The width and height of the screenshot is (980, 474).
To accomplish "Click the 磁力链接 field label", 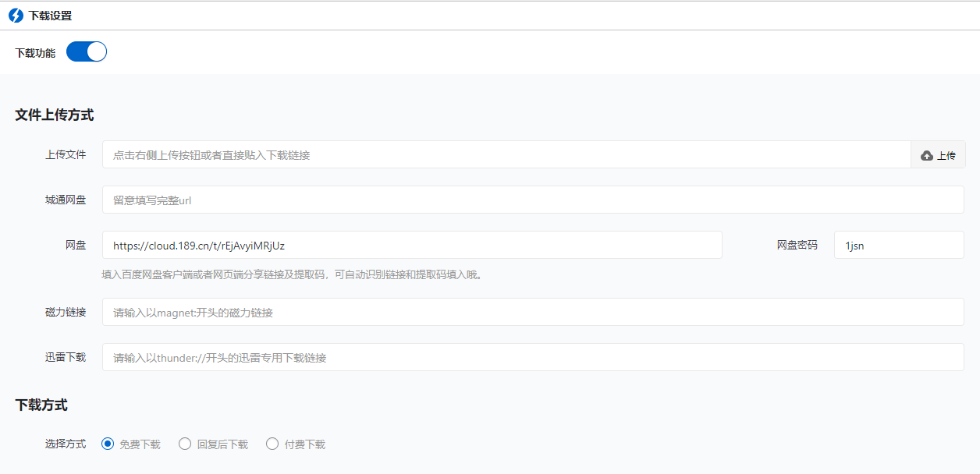I will (x=66, y=312).
